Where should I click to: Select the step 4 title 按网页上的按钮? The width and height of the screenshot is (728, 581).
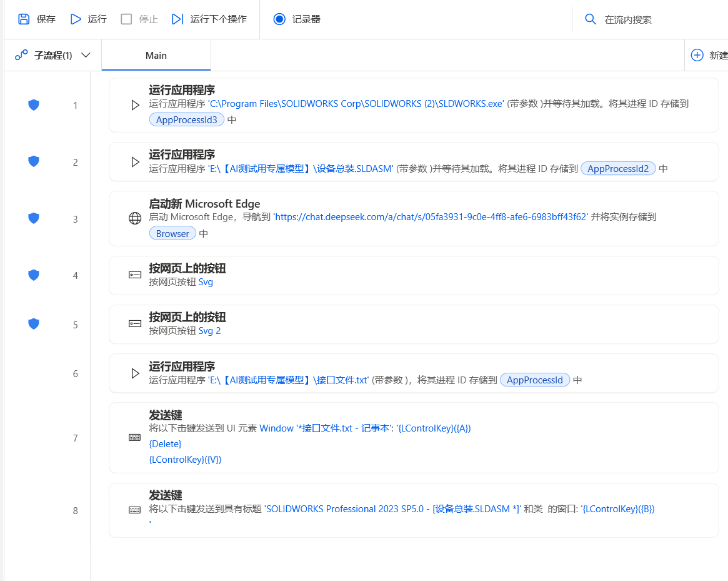[x=187, y=268]
